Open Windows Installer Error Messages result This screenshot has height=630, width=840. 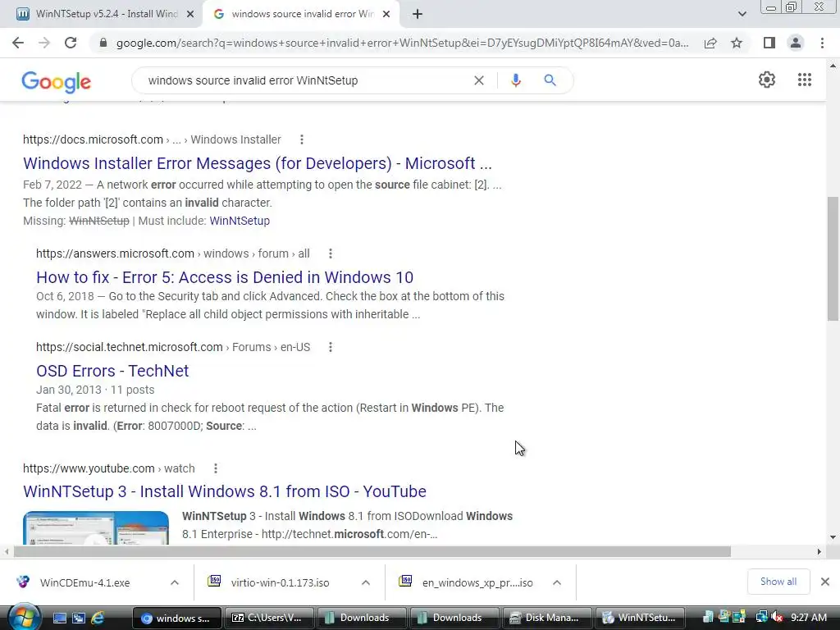click(x=257, y=163)
